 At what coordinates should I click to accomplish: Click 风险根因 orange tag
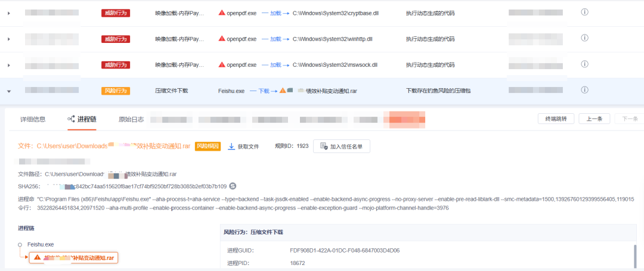(x=208, y=146)
